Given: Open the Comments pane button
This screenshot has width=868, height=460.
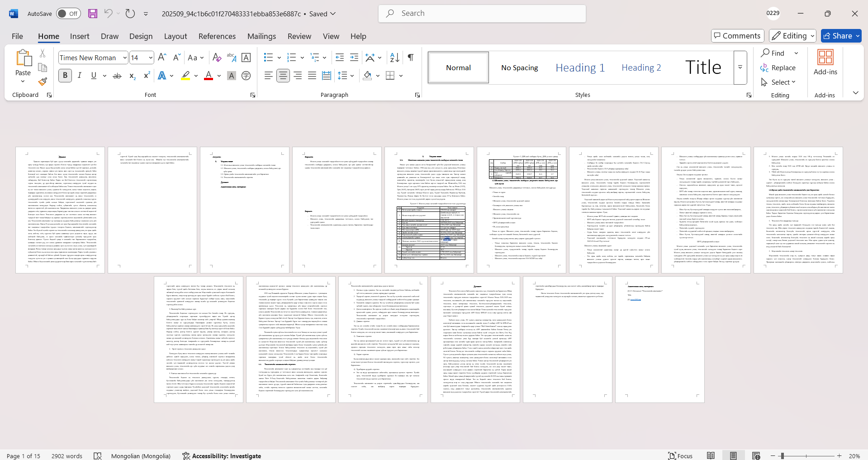Looking at the screenshot, I should click(x=737, y=36).
